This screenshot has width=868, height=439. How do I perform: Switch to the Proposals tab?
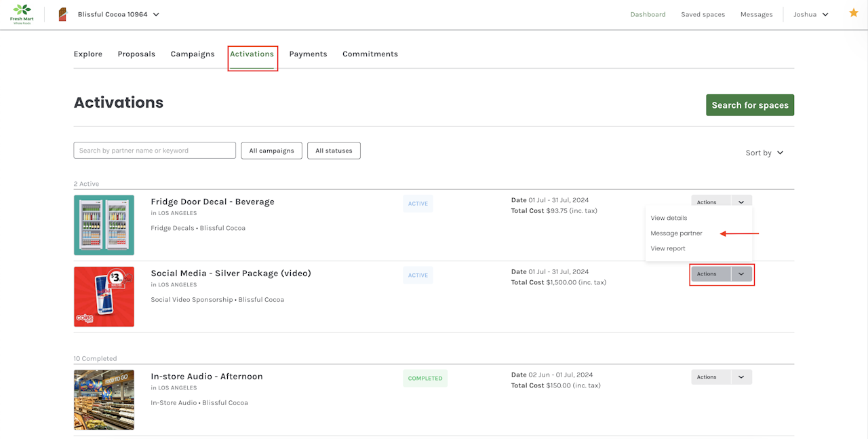coord(136,54)
